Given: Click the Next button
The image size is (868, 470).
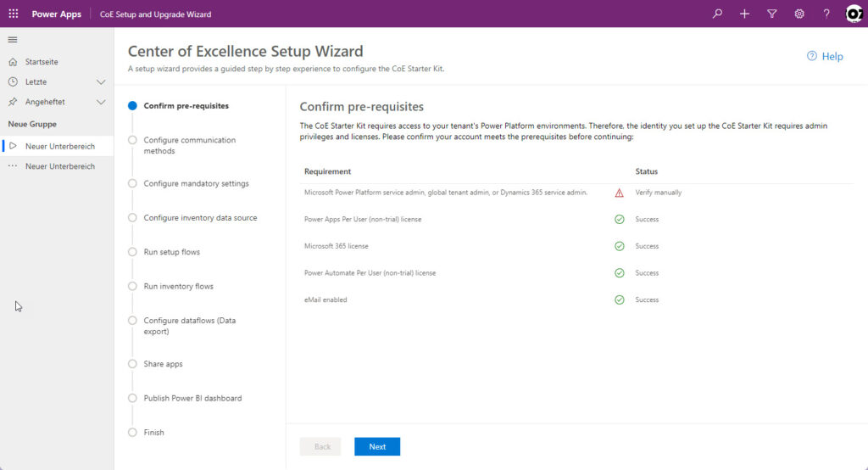Looking at the screenshot, I should 377,447.
